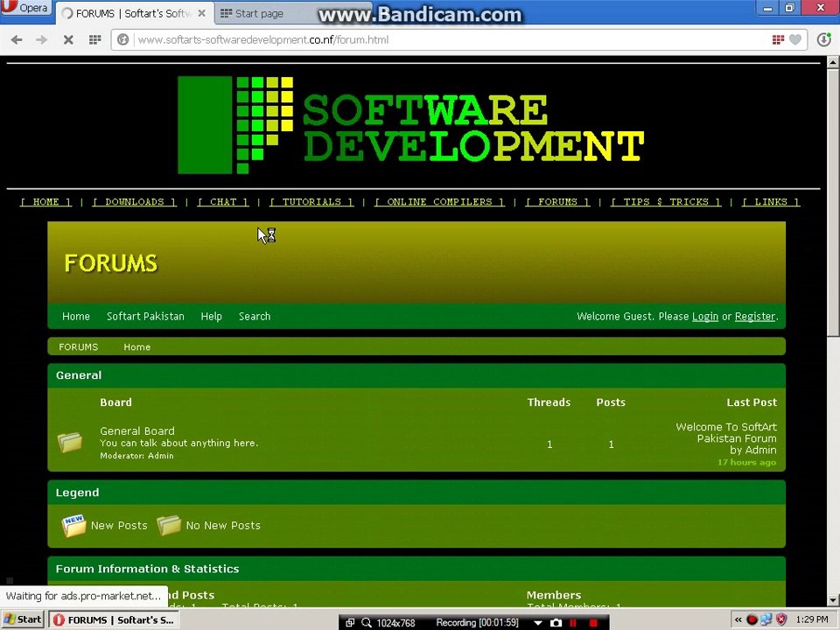
Task: Click the Bandicam magnifier icon
Action: pyautogui.click(x=367, y=622)
